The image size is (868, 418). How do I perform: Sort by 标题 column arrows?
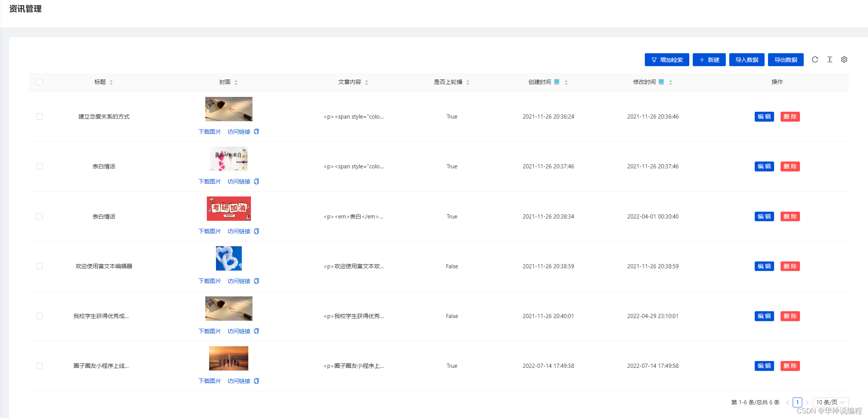tap(111, 82)
